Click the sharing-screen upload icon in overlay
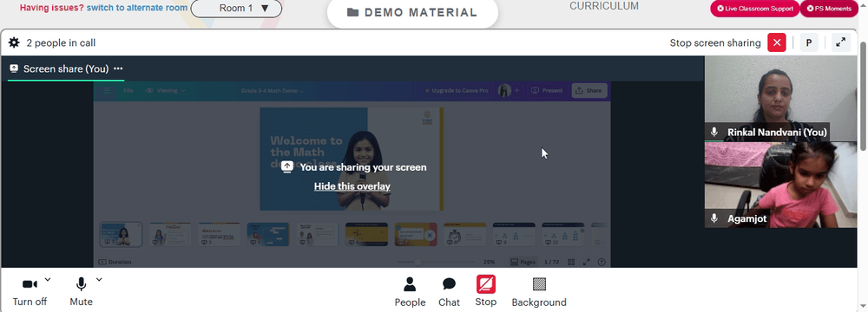Viewport: 868px width, 312px height. (287, 167)
